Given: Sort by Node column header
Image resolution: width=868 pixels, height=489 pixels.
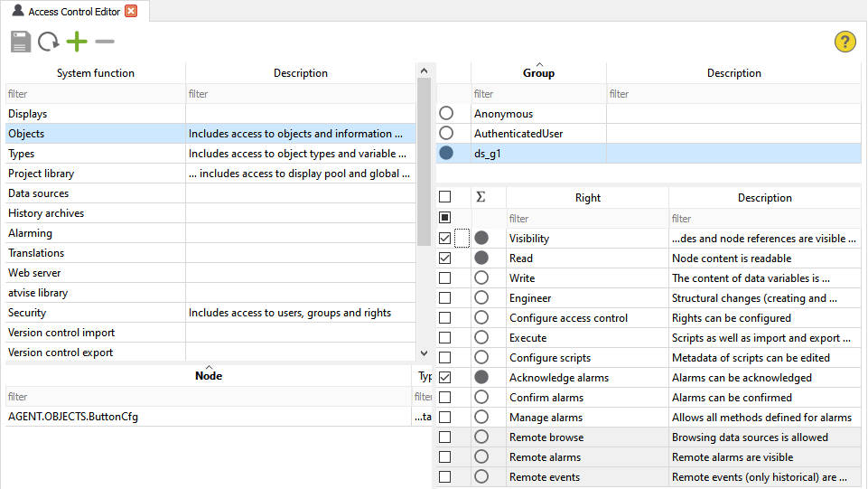Looking at the screenshot, I should (x=209, y=376).
